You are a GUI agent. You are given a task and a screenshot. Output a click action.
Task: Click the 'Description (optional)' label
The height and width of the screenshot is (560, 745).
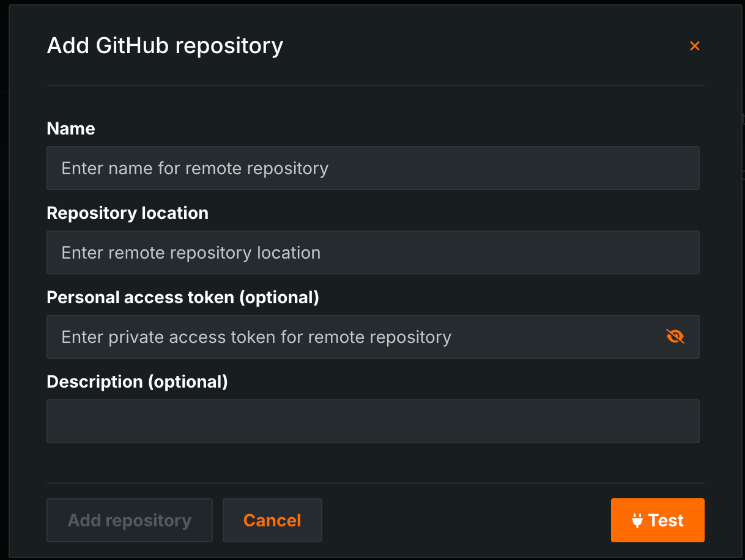click(x=137, y=381)
